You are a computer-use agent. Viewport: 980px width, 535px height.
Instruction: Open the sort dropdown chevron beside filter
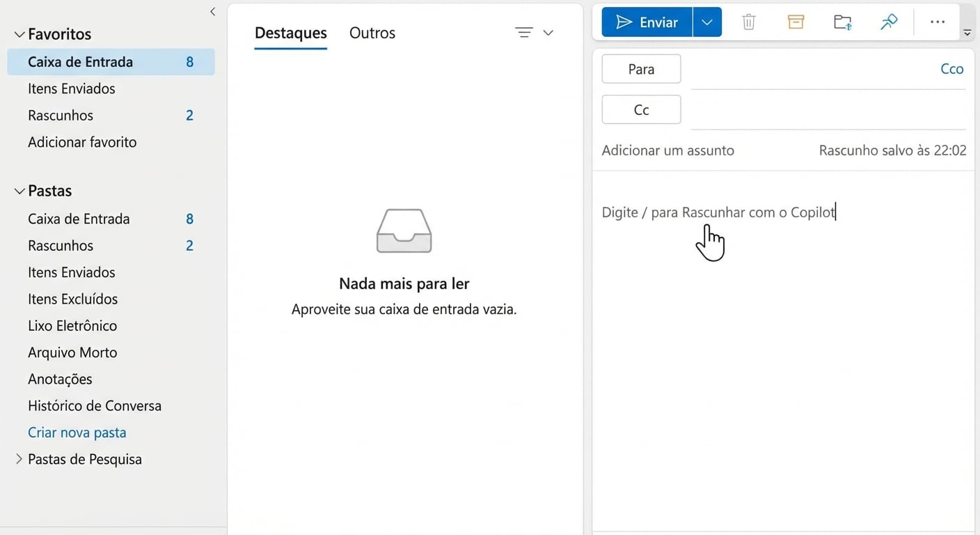548,33
